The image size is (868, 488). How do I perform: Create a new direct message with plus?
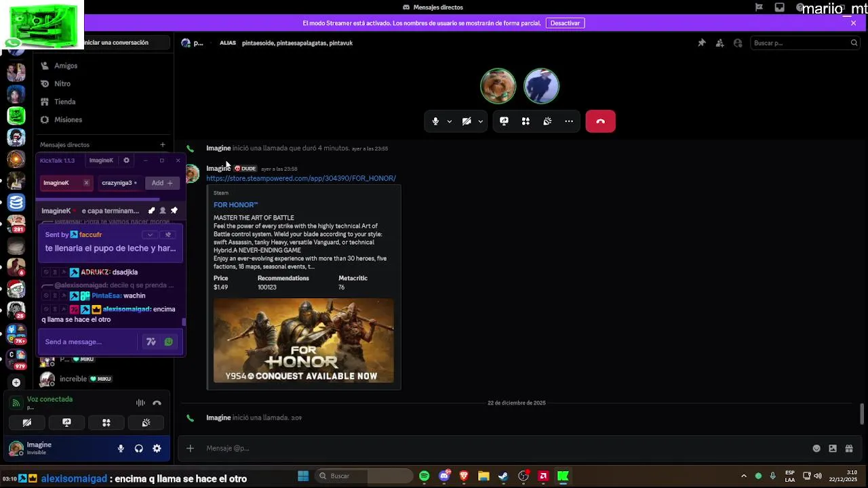pos(162,144)
